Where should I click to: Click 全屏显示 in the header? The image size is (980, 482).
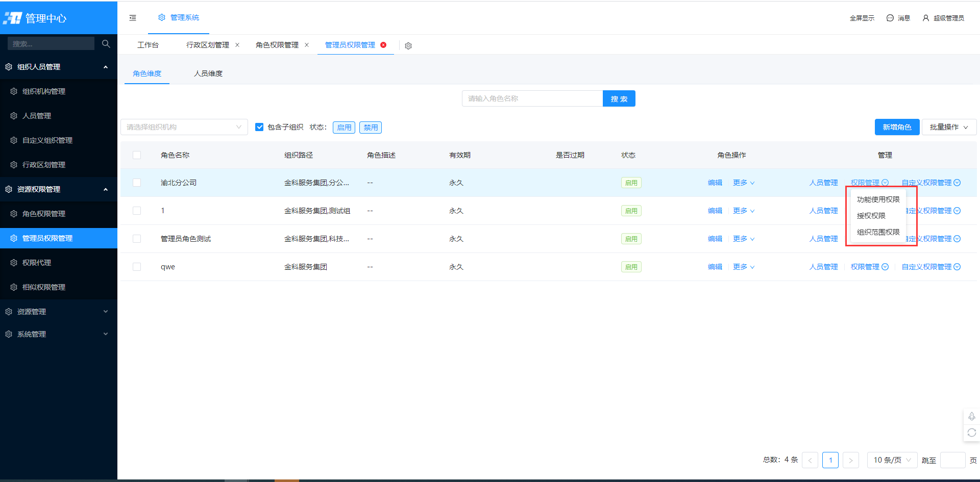pos(862,18)
